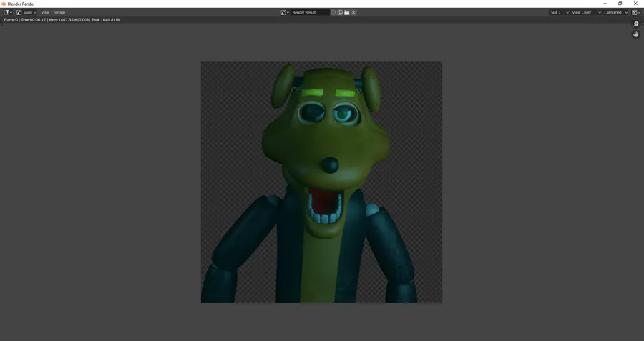Click the zoom magnifier gizmo

(636, 24)
